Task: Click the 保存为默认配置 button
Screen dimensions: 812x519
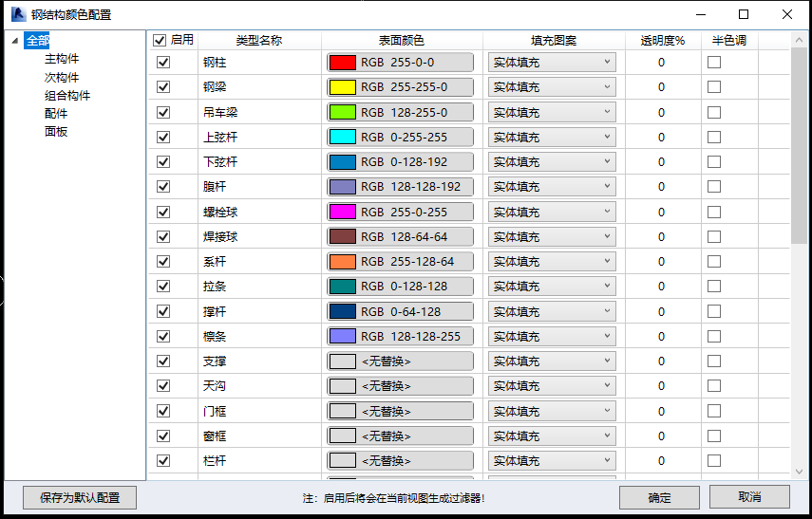Action: 73,497
